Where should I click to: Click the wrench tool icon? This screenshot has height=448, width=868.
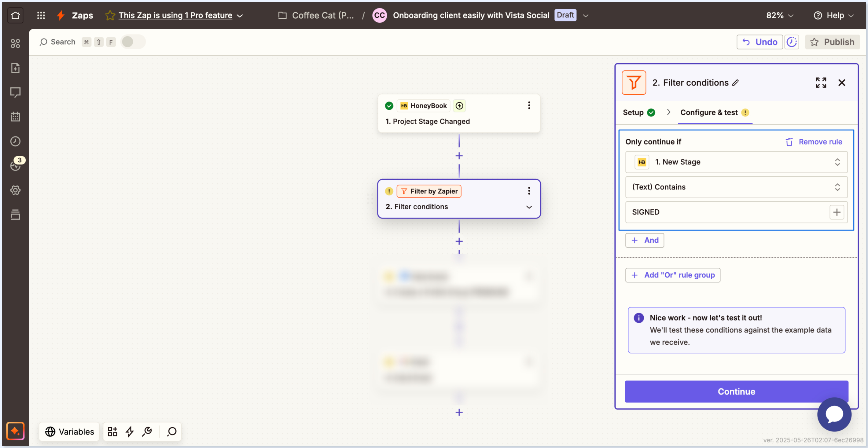click(147, 431)
